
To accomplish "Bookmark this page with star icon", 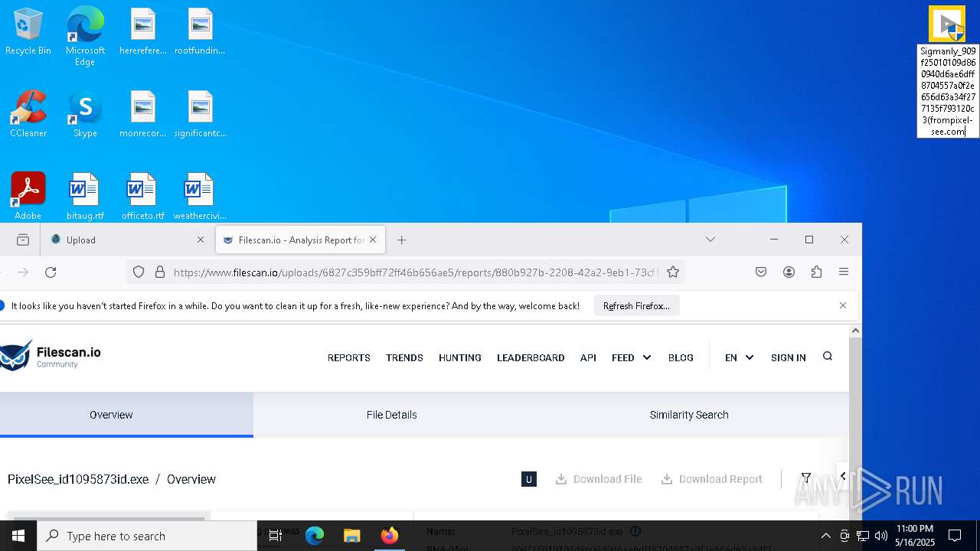I will coord(672,272).
